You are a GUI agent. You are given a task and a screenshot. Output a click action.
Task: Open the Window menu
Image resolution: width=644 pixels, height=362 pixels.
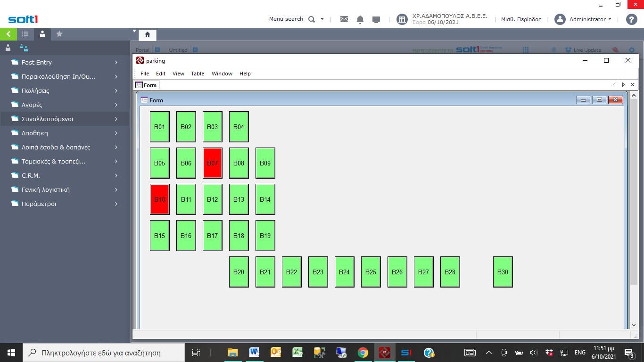click(x=222, y=74)
